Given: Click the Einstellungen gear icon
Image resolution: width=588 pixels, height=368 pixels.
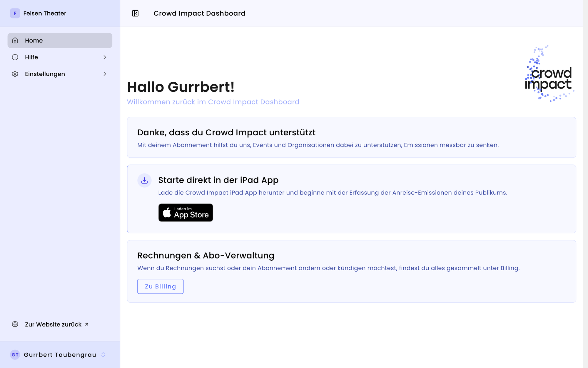Looking at the screenshot, I should 15,74.
